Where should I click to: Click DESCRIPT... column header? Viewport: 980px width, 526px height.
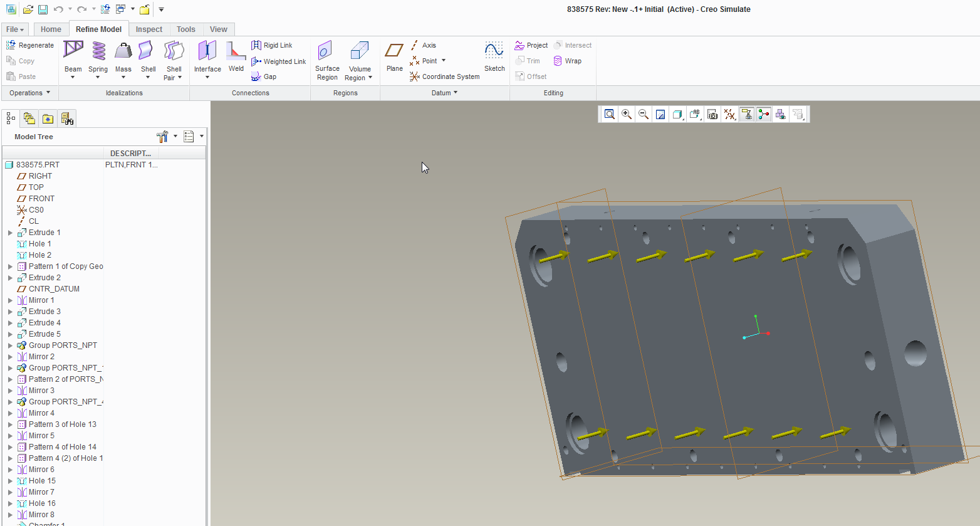130,153
